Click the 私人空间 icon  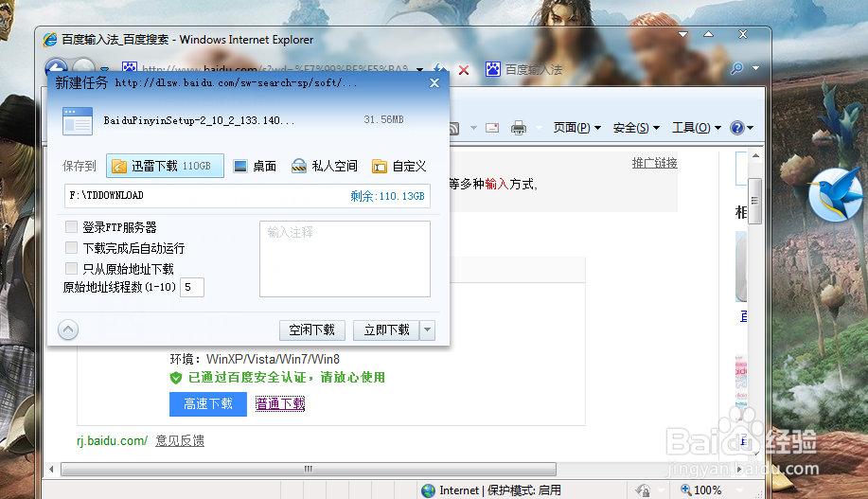(x=299, y=166)
